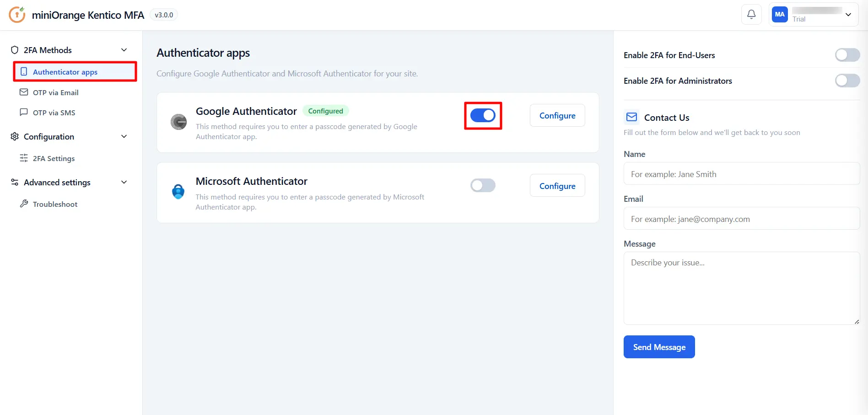
Task: Click the Google Authenticator app logo
Action: [x=178, y=122]
